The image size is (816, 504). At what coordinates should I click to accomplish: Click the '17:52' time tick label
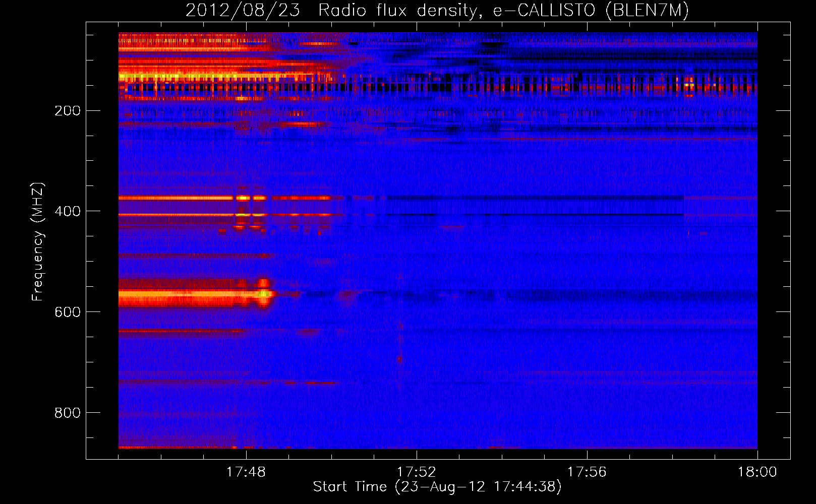[x=417, y=472]
